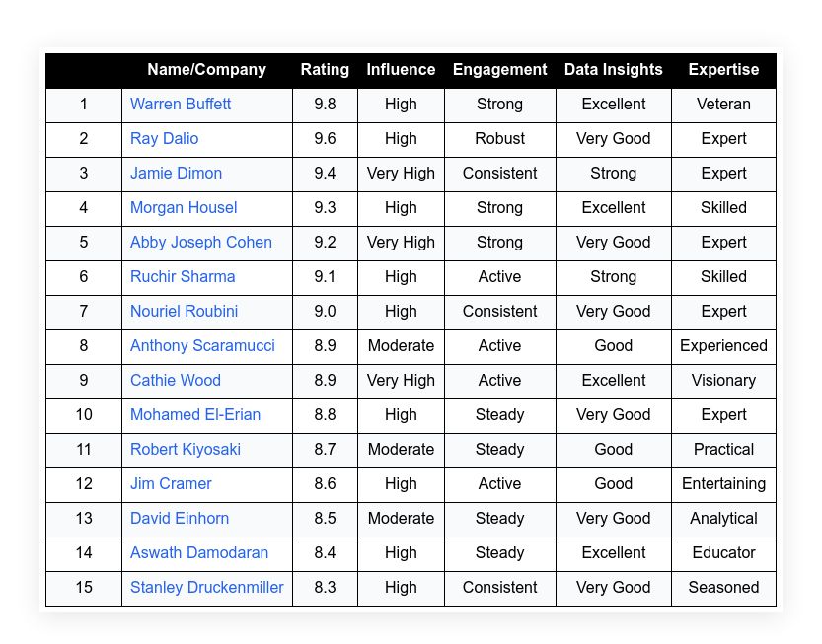Image resolution: width=822 pixels, height=644 pixels.
Task: Select the Data Insights column header
Action: [x=614, y=70]
